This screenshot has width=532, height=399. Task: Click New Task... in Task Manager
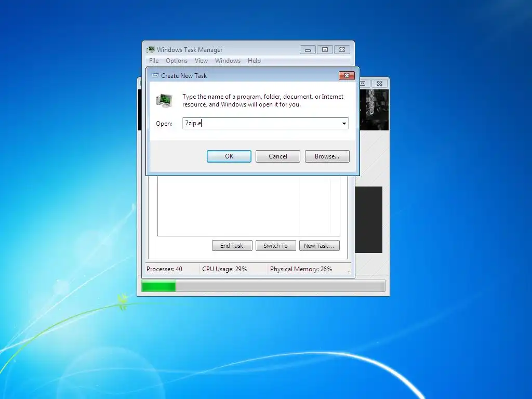tap(320, 246)
